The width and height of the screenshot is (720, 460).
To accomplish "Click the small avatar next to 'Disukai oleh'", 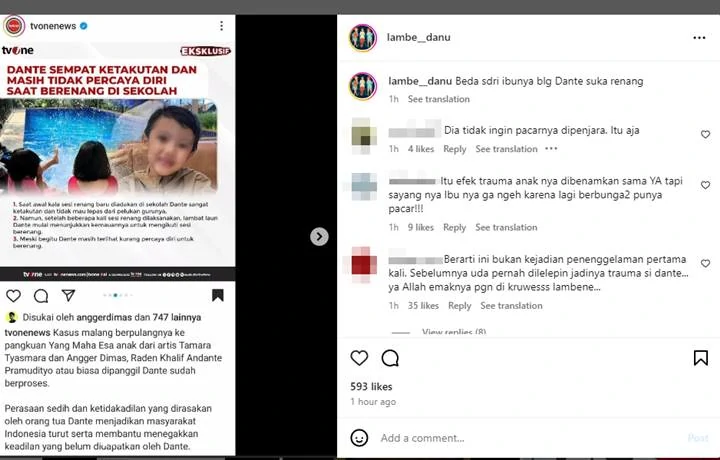I will pyautogui.click(x=12, y=317).
